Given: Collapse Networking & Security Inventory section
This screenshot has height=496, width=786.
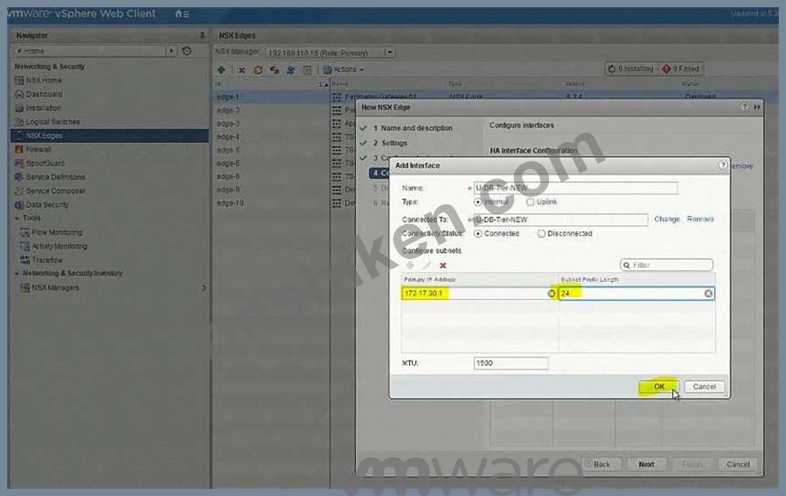Looking at the screenshot, I should pos(17,273).
